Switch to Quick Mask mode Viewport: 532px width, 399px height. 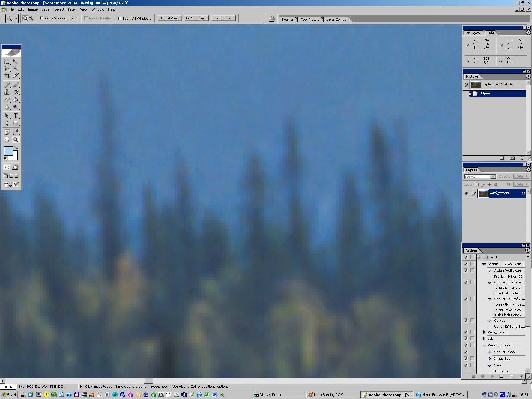tap(15, 167)
